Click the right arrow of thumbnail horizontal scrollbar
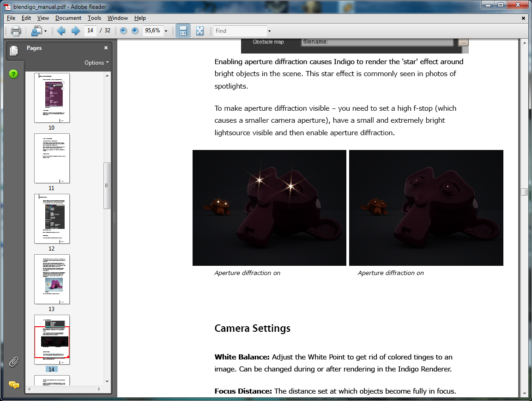Image resolution: width=532 pixels, height=401 pixels. [x=99, y=389]
